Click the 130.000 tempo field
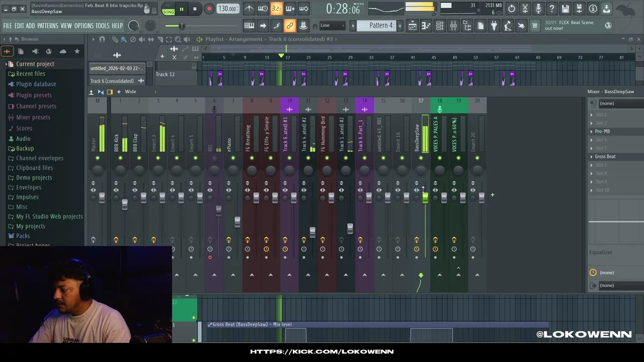Screen dimensions: 644x362 228,9
